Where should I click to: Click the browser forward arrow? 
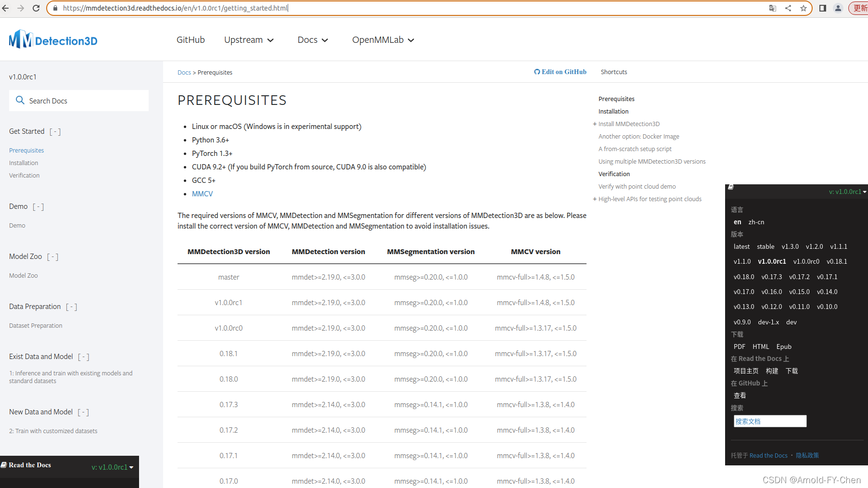pos(21,8)
